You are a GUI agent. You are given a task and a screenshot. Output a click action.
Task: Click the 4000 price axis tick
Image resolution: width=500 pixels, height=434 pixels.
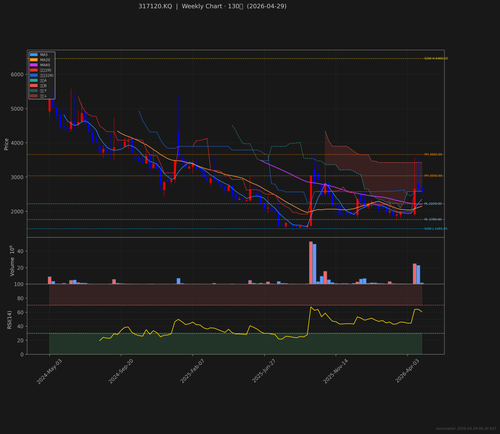pos(17,143)
